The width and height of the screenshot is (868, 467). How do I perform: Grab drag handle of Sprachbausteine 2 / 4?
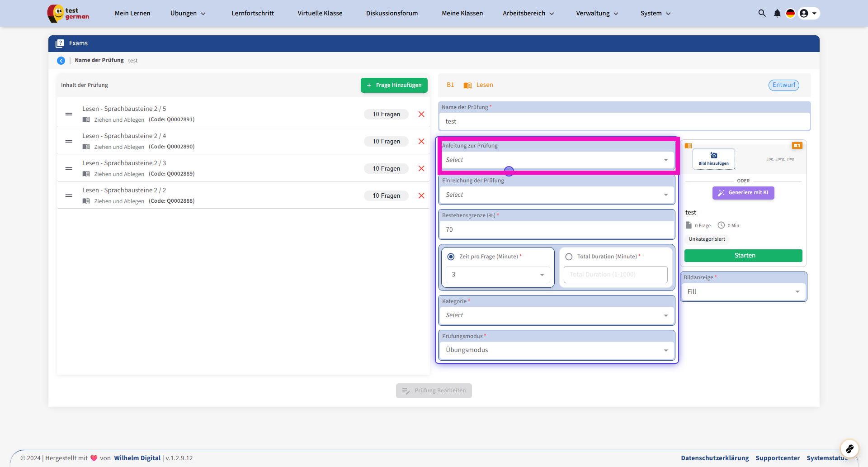[x=69, y=141]
